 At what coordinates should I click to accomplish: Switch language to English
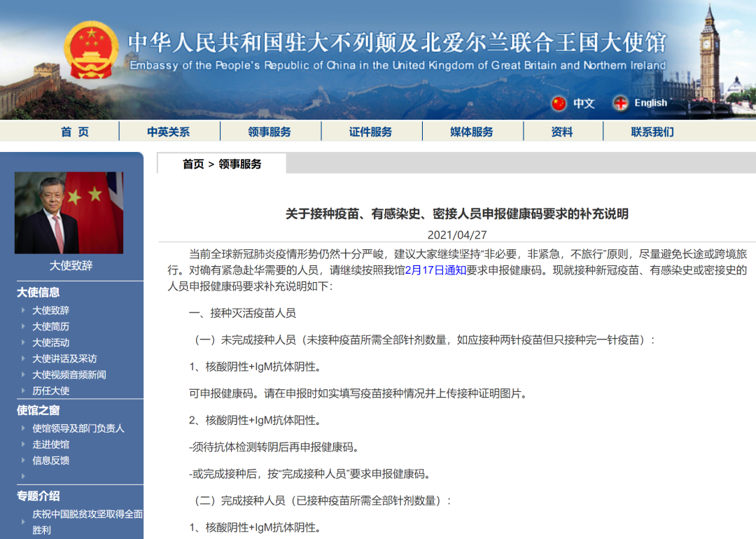point(650,103)
